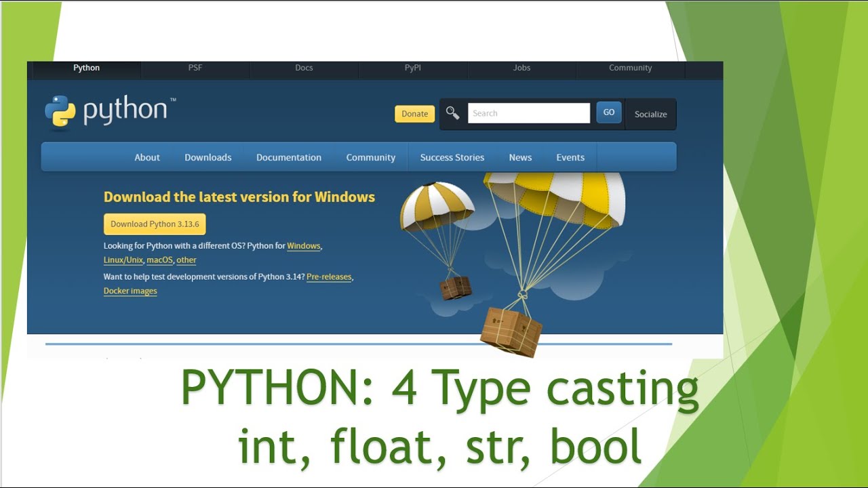Click the Download Python 3.13.6 button
Screen dimensions: 868x488
155,224
